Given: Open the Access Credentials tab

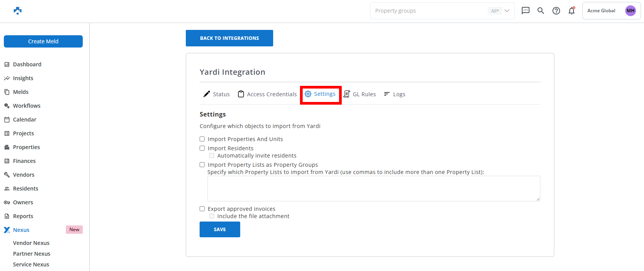Looking at the screenshot, I should click(267, 94).
